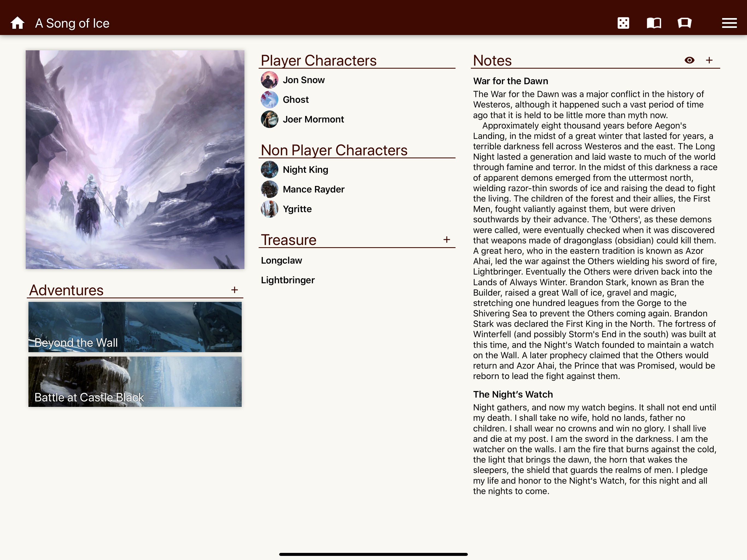Open Jon Snow character name
The width and height of the screenshot is (747, 560).
[304, 80]
